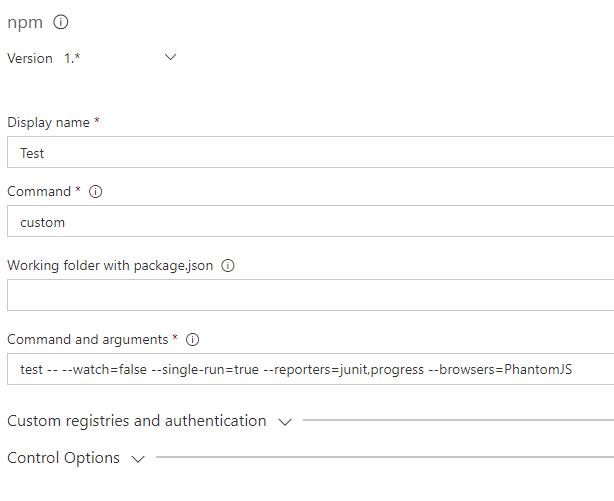Expand the Control Options chevron
This screenshot has width=614, height=501.
click(138, 459)
